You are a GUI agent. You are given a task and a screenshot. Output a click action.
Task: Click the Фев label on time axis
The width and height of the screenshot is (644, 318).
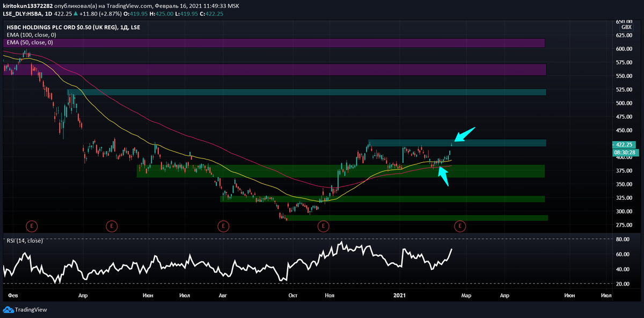tap(13, 295)
